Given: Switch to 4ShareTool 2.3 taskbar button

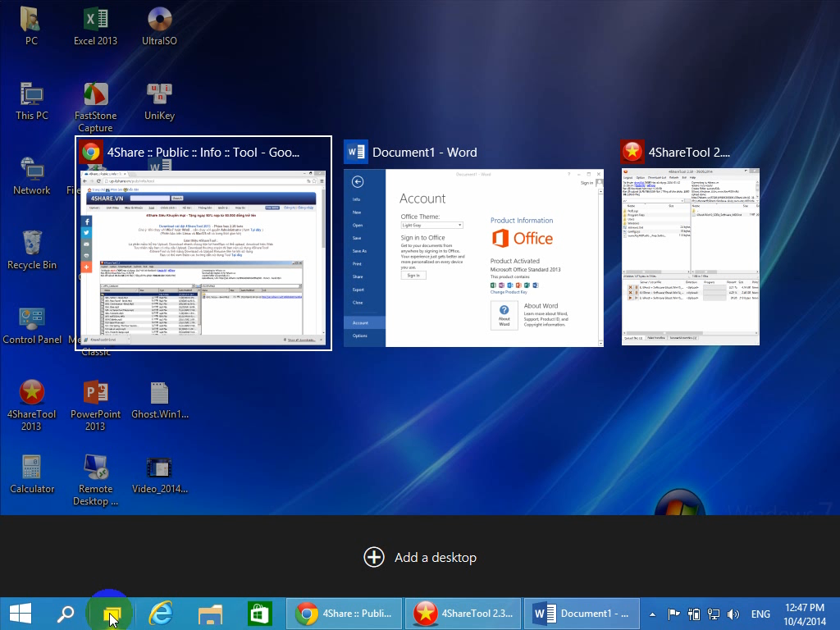Looking at the screenshot, I should click(463, 614).
